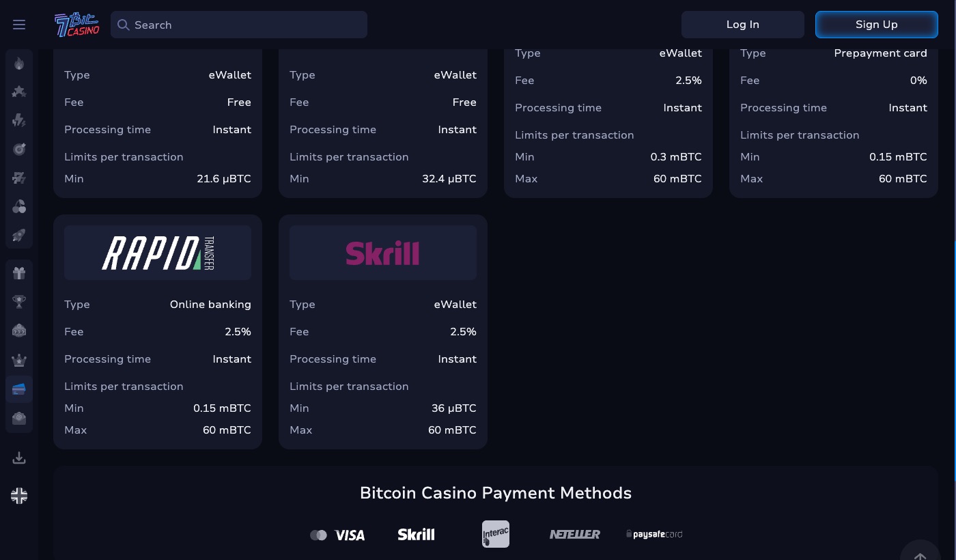This screenshot has width=956, height=560.
Task: Click the '21.6 µBTC' minimum value
Action: pos(224,179)
